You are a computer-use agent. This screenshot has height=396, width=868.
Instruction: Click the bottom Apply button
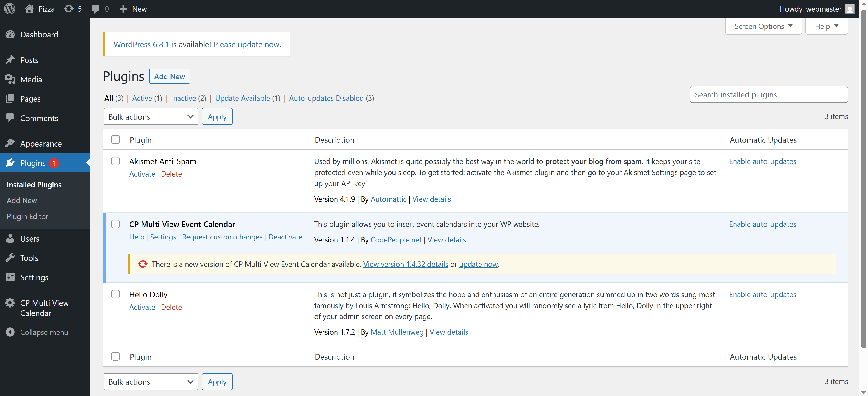pyautogui.click(x=217, y=382)
